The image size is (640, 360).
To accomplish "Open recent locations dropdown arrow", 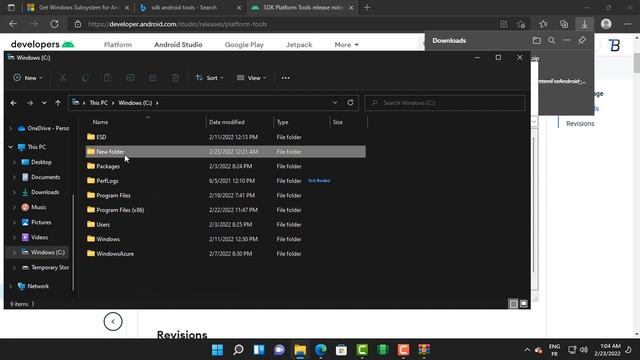I will 44,103.
